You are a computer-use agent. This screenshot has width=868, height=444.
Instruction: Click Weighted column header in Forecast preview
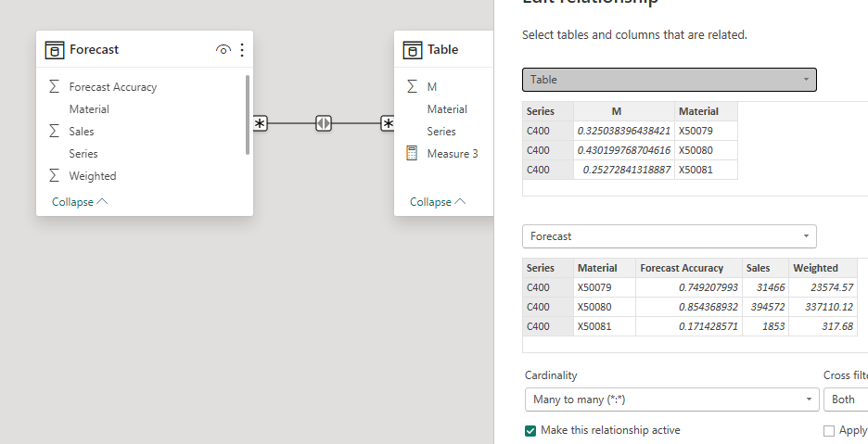click(823, 268)
